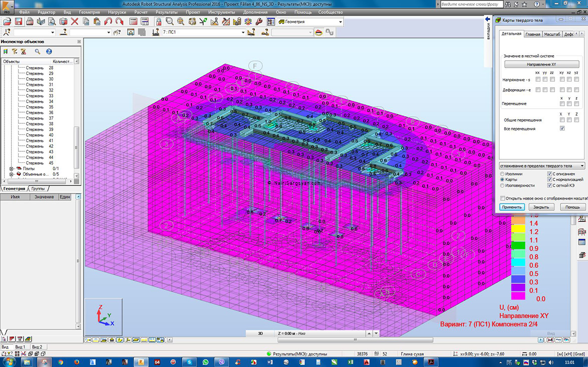
Task: Click the Zoom window magnifier icon
Action: point(169,22)
